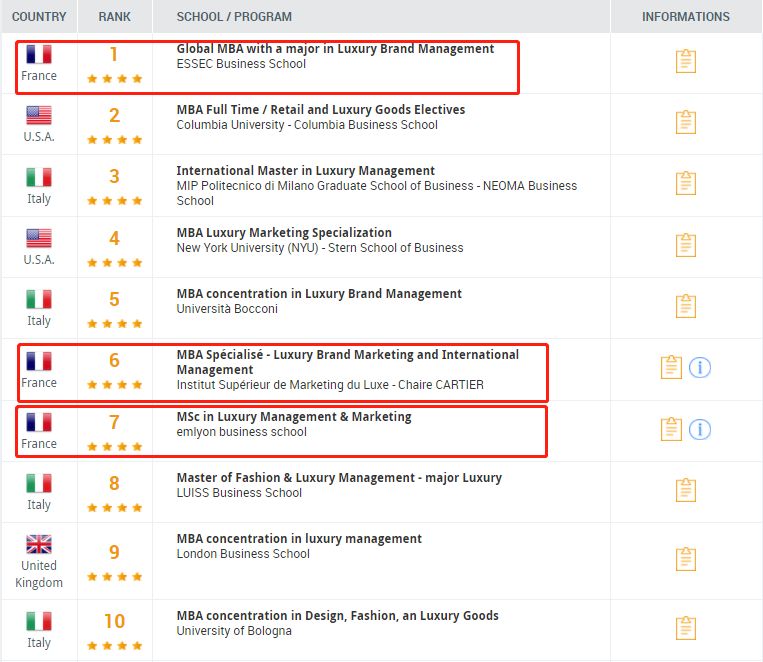Click the COUNTRY column header
This screenshot has height=662, width=763.
[39, 17]
